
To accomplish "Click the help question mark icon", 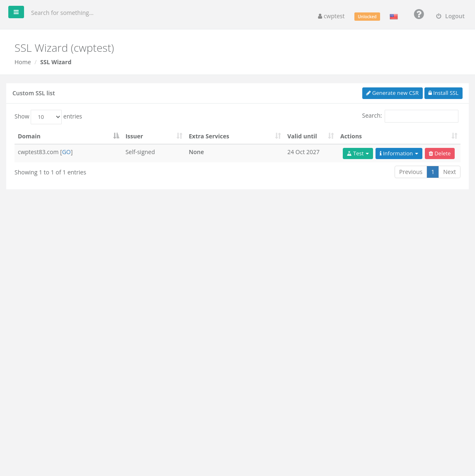I will point(419,14).
